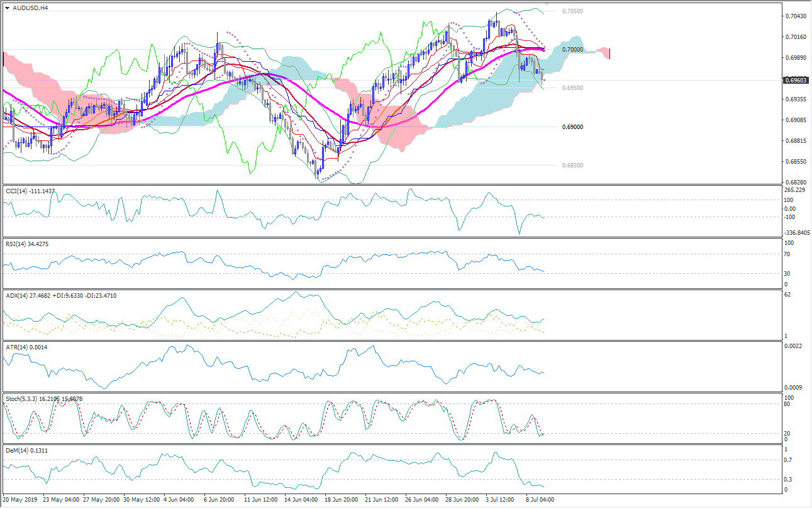This screenshot has width=812, height=508.
Task: Click the 8 Jul 04:00 time label
Action: (x=538, y=500)
